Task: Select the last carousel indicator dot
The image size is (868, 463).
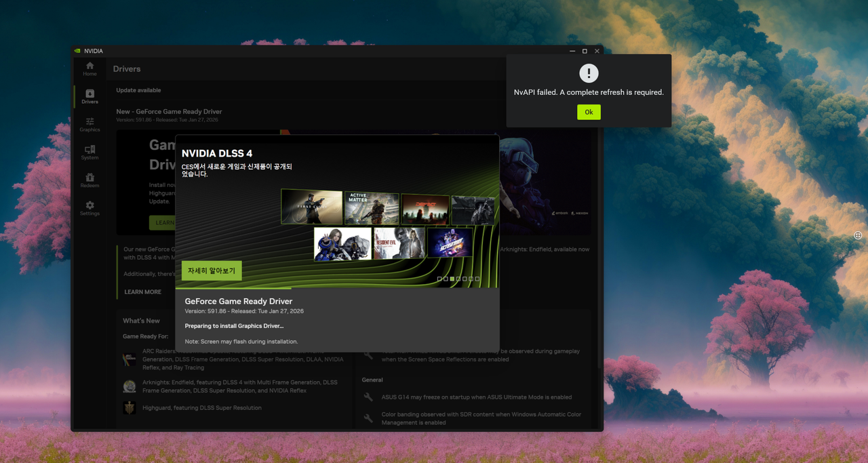Action: [477, 279]
